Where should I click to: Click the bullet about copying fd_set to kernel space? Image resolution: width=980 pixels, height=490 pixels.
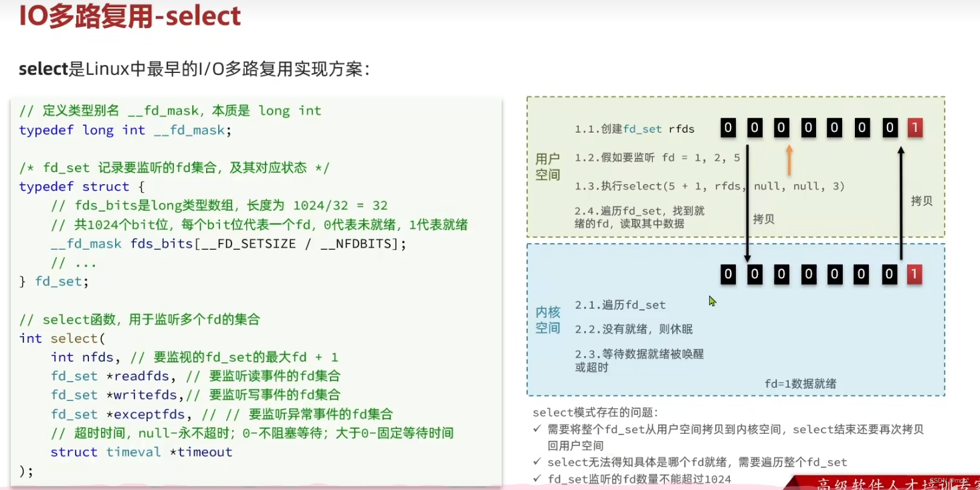coord(729,437)
